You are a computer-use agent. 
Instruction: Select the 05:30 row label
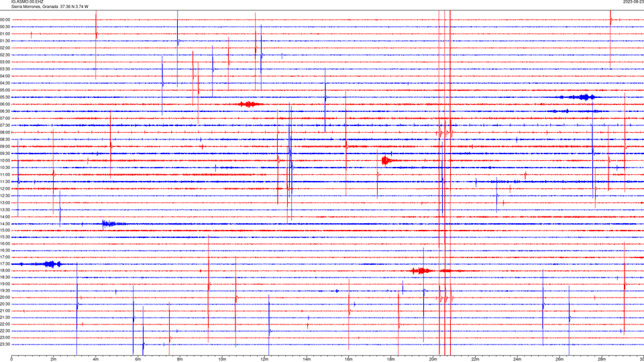tap(5, 97)
